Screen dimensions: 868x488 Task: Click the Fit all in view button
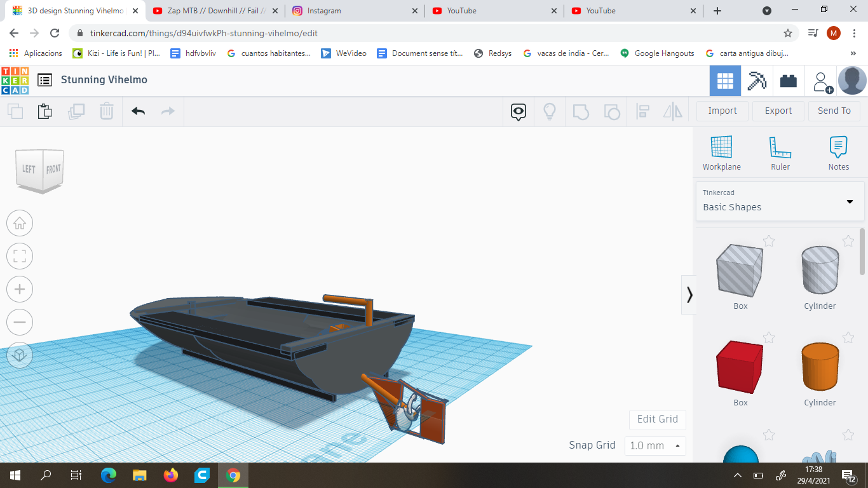[20, 256]
